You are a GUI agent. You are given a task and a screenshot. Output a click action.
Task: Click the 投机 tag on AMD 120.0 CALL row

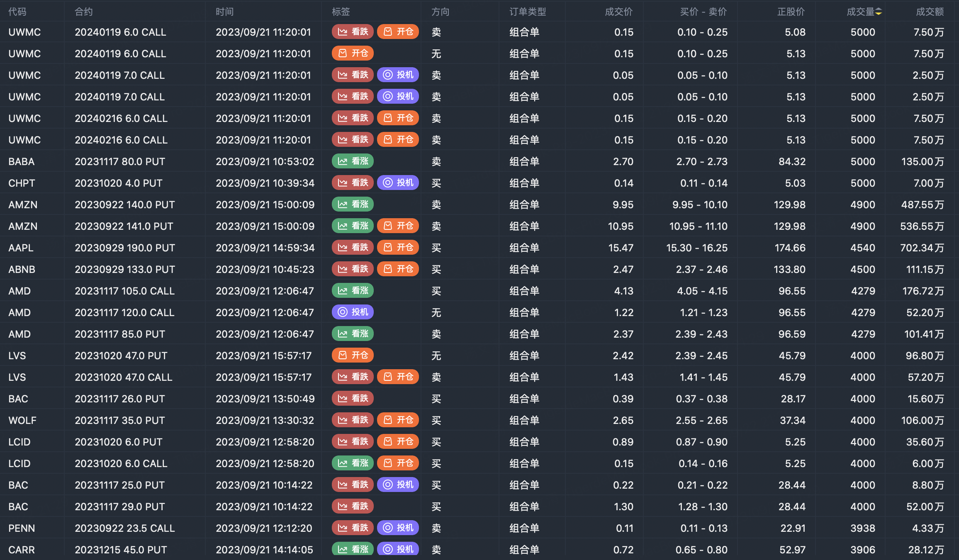353,312
